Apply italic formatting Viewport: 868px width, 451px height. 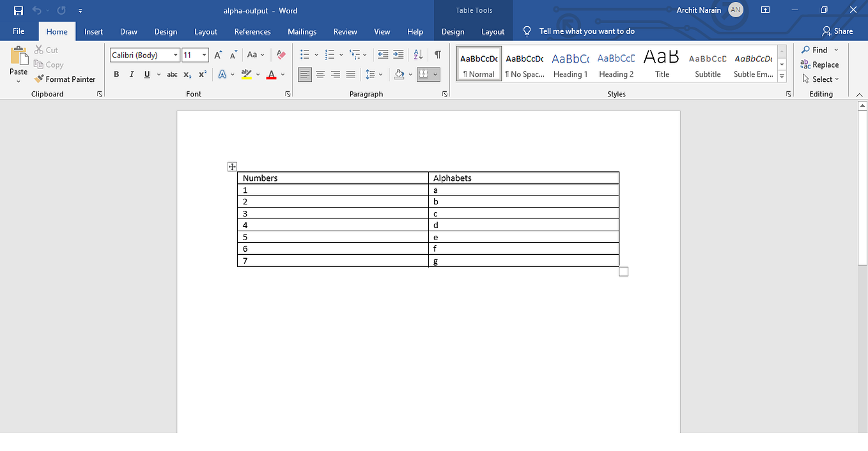coord(130,74)
